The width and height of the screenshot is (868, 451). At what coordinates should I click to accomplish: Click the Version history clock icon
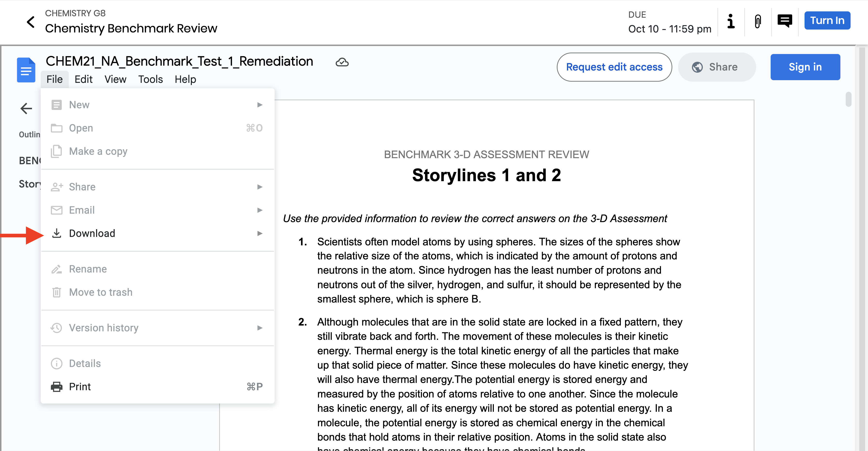(x=57, y=328)
